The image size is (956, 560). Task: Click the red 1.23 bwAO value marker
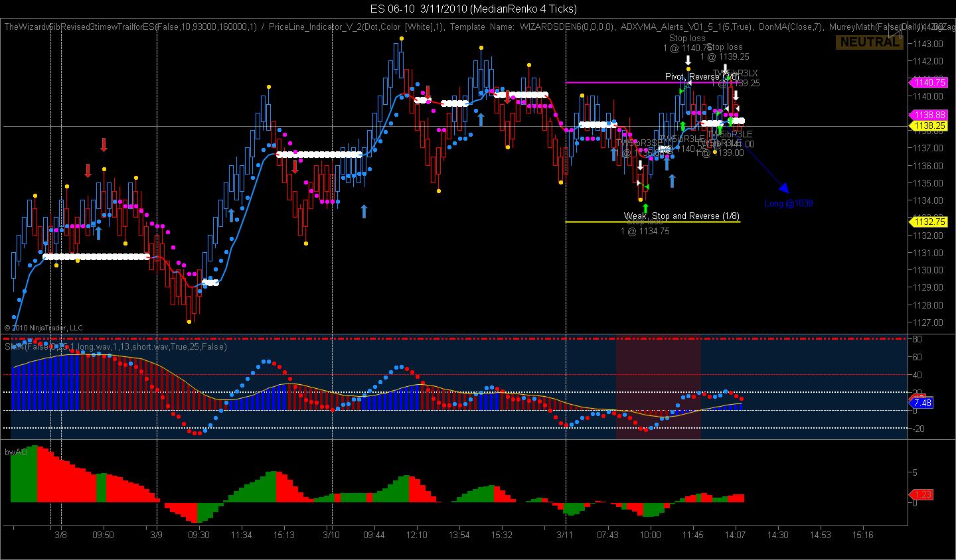coord(921,494)
